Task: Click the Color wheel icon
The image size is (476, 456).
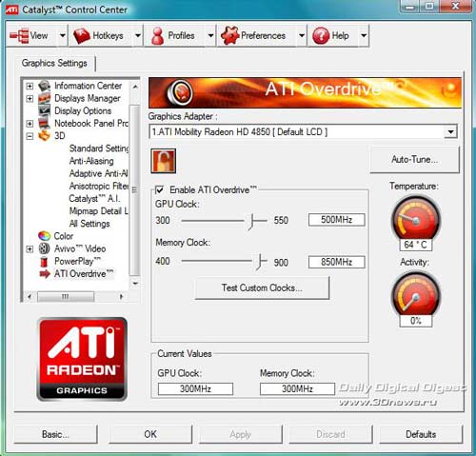Action: coord(45,236)
